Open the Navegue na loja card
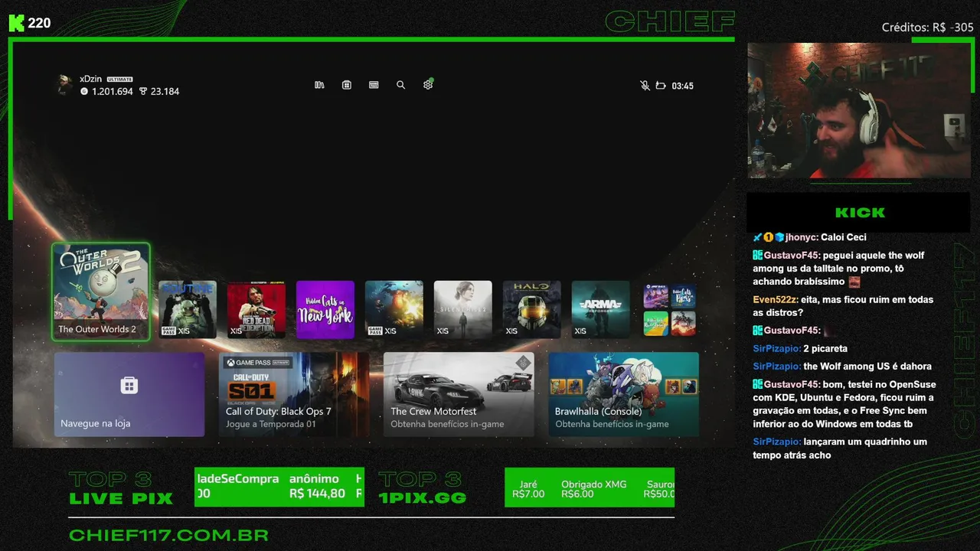Screen dimensions: 980x551 coord(129,394)
